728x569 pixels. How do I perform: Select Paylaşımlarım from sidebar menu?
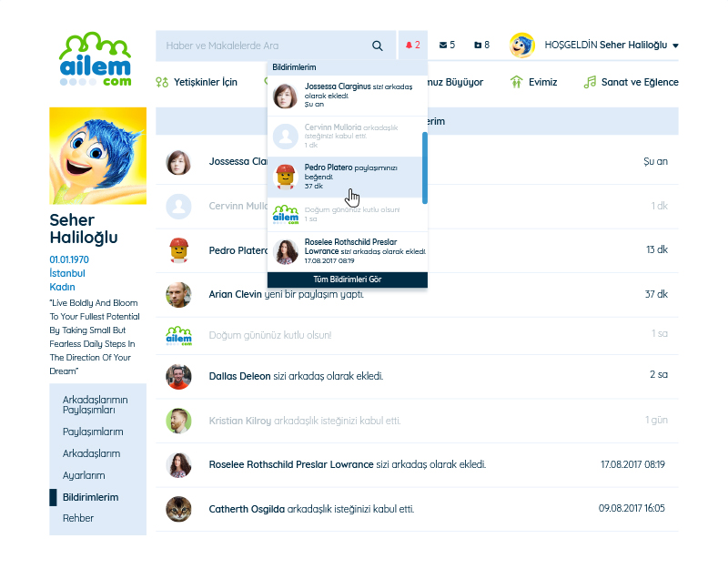(x=92, y=432)
